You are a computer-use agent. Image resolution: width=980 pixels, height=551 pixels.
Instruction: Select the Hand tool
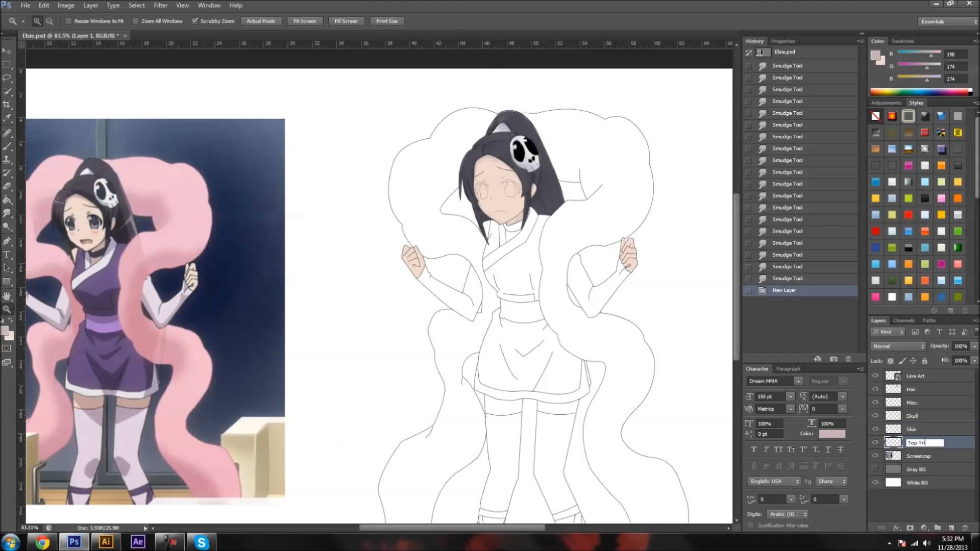coord(7,296)
